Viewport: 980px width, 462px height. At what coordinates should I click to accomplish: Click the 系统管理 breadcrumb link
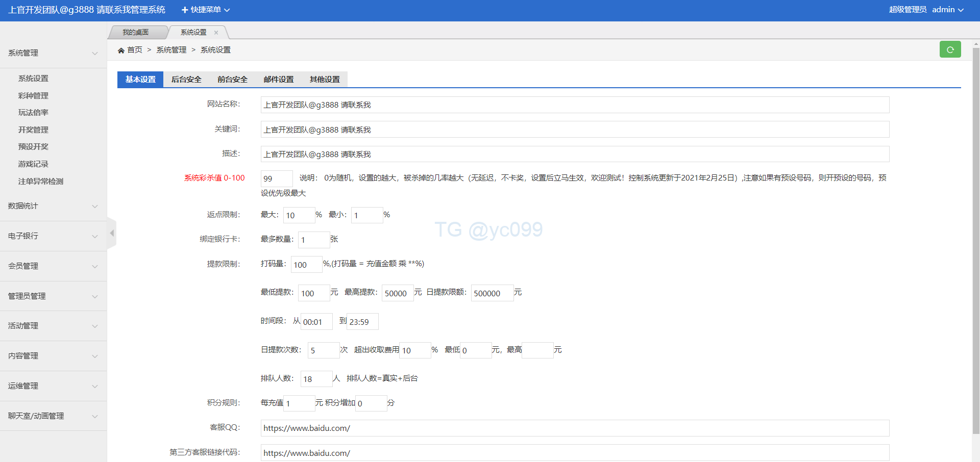tap(171, 50)
